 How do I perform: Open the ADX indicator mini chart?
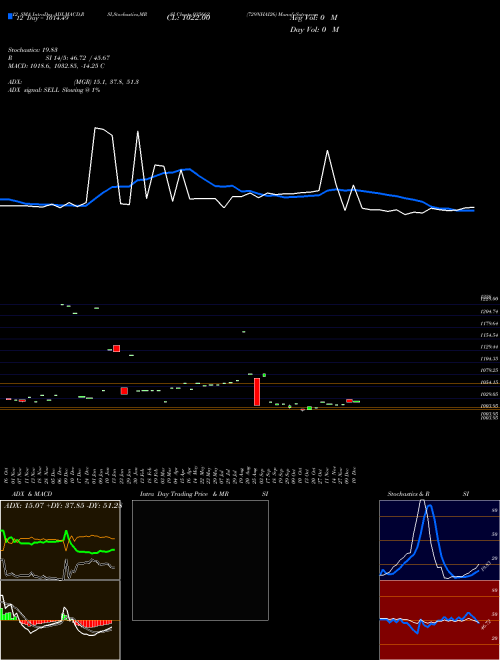[x=60, y=540]
